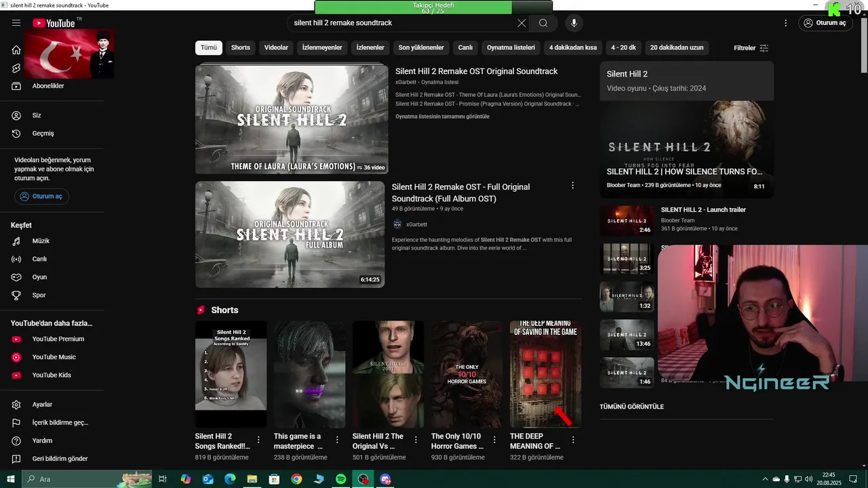Open the Silent Hill 2 Songs Ranked short thumbnail
Screen dimensions: 868x488
point(231,374)
